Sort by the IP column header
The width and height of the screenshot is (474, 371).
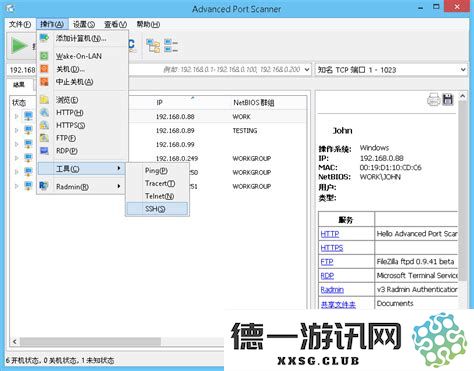coord(191,103)
